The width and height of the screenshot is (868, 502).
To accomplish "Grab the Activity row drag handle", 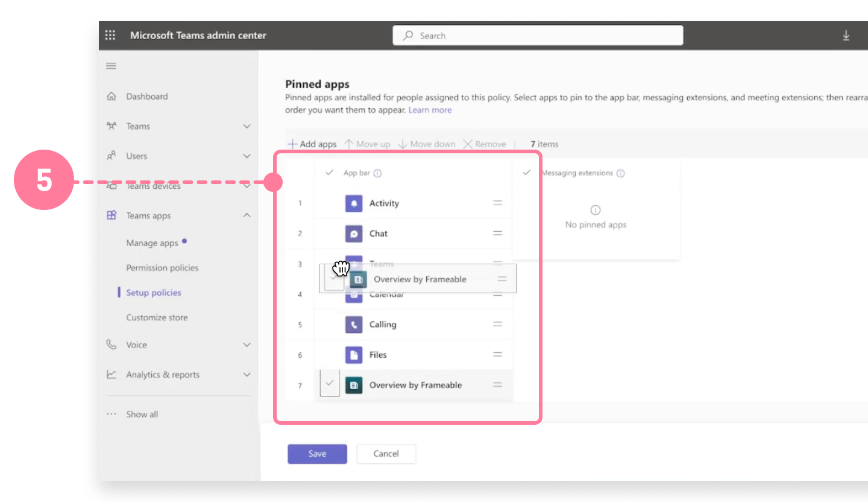I will [x=498, y=203].
